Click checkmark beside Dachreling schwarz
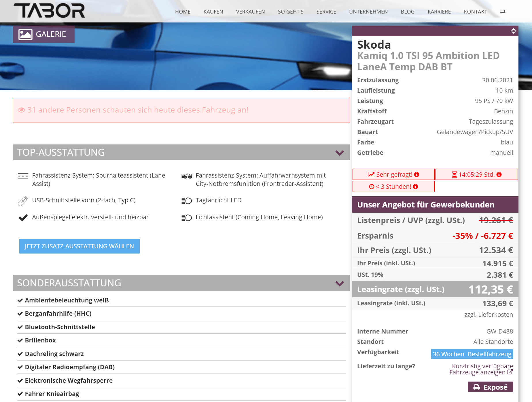 (x=20, y=354)
